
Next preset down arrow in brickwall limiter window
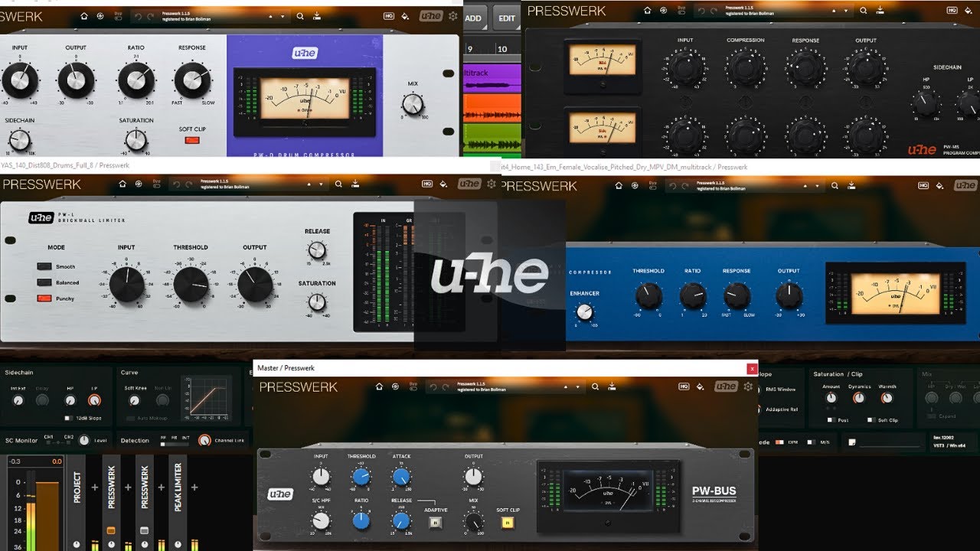pos(320,184)
